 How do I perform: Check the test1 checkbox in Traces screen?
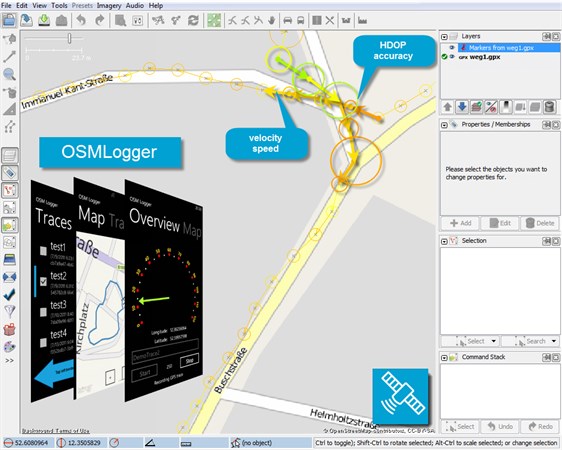[43, 250]
